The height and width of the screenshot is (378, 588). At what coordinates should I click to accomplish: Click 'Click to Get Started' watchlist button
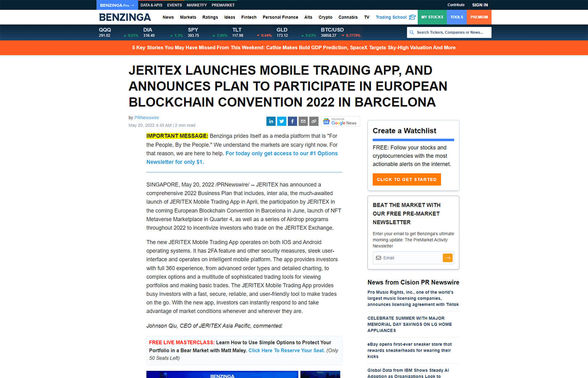point(407,179)
